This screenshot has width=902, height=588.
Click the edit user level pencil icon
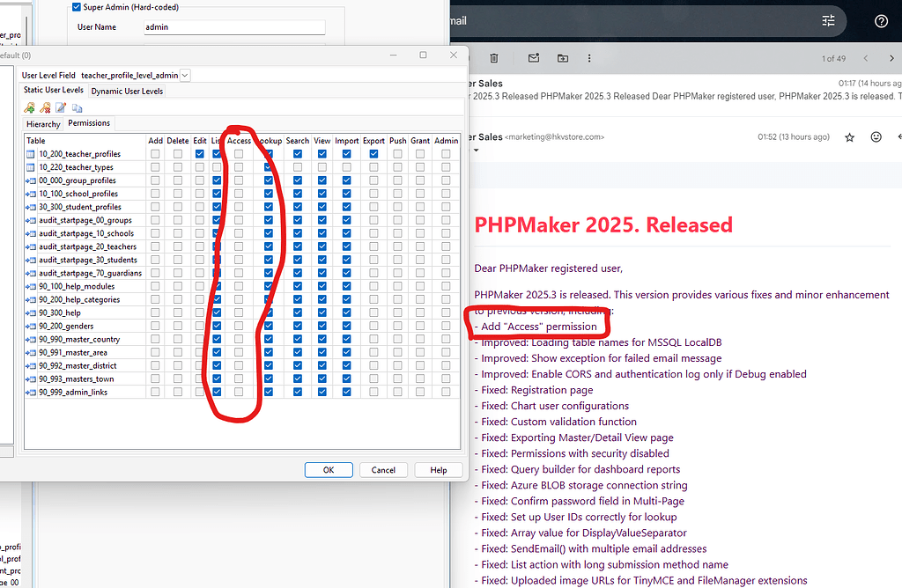[61, 107]
